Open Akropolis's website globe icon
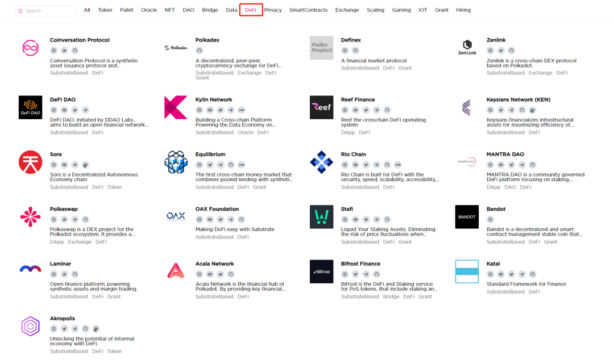 53,329
